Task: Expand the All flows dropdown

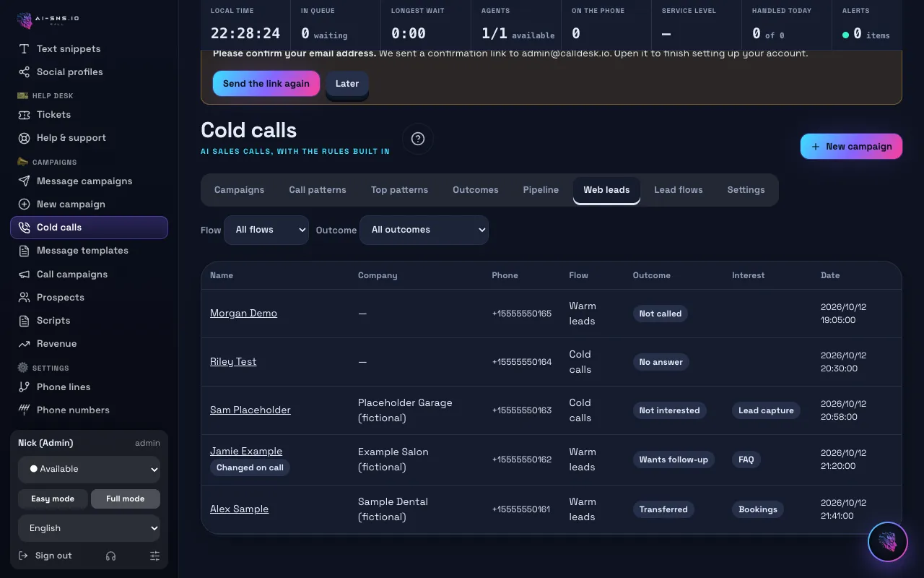Action: pos(266,230)
